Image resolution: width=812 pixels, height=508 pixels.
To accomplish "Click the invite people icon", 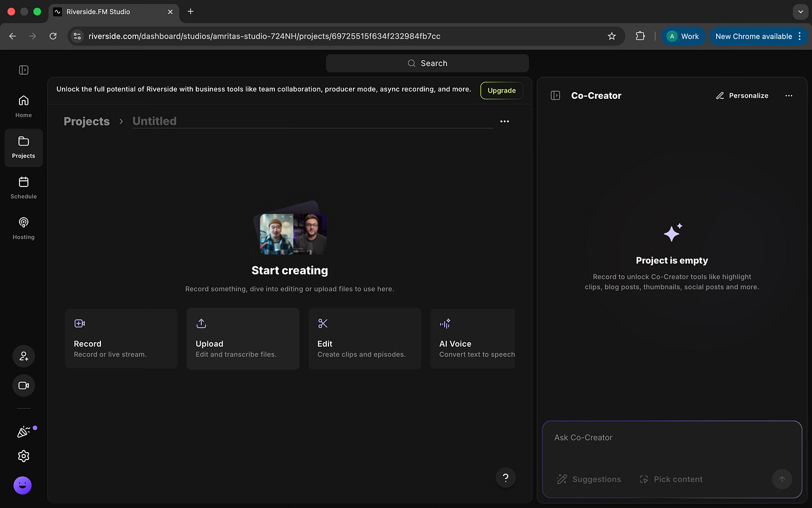I will pos(23,356).
